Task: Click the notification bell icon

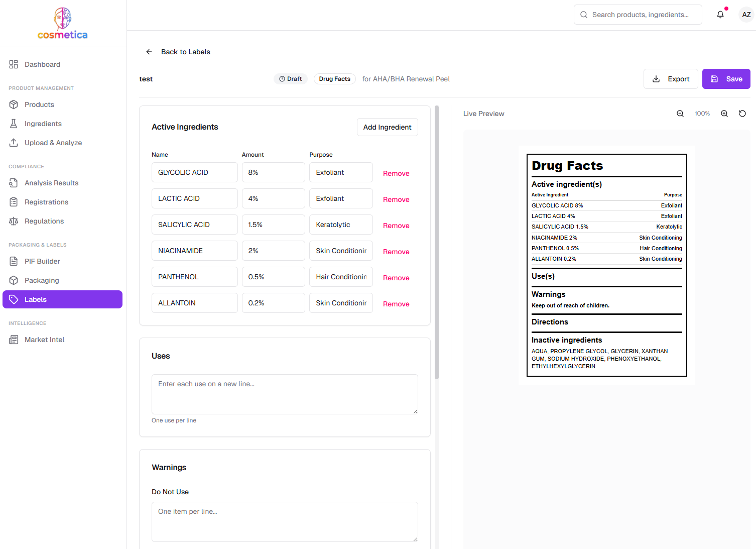Action: click(720, 15)
